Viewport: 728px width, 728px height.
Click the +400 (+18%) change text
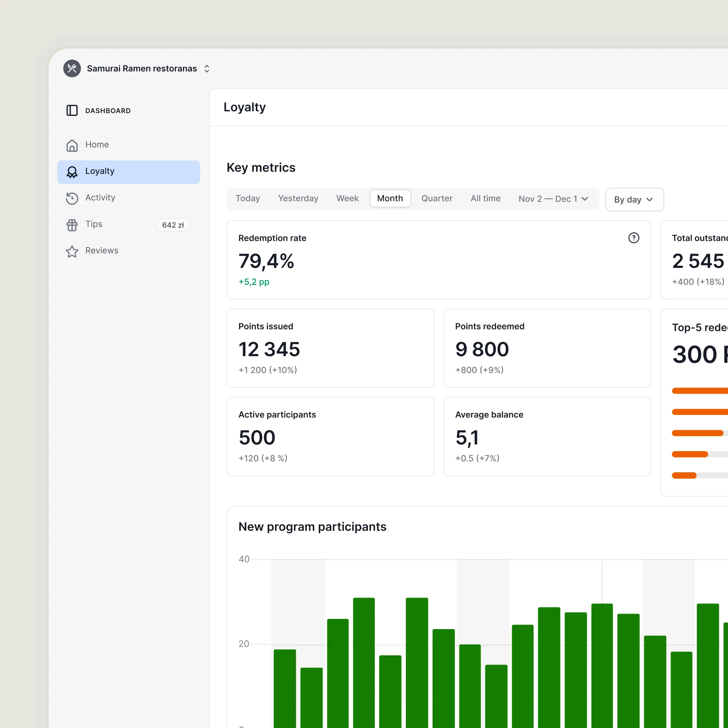click(x=698, y=282)
